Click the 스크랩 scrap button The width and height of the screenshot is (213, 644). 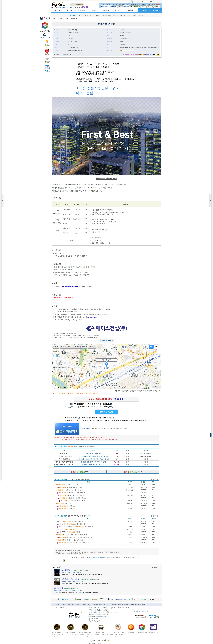pyautogui.click(x=148, y=54)
